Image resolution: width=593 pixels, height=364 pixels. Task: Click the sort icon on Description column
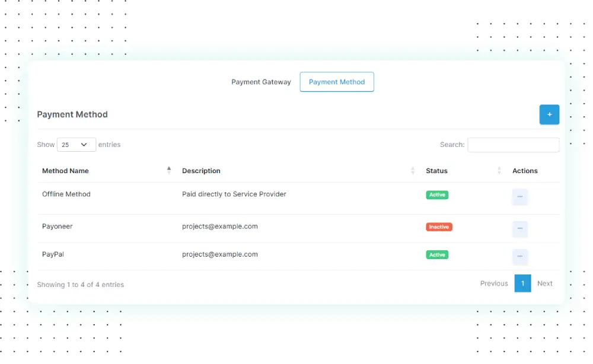click(413, 171)
